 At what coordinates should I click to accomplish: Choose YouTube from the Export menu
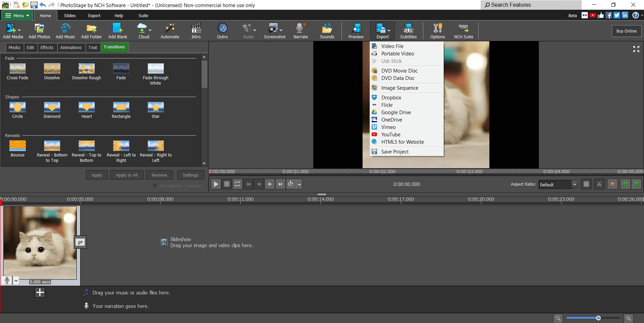tap(391, 135)
